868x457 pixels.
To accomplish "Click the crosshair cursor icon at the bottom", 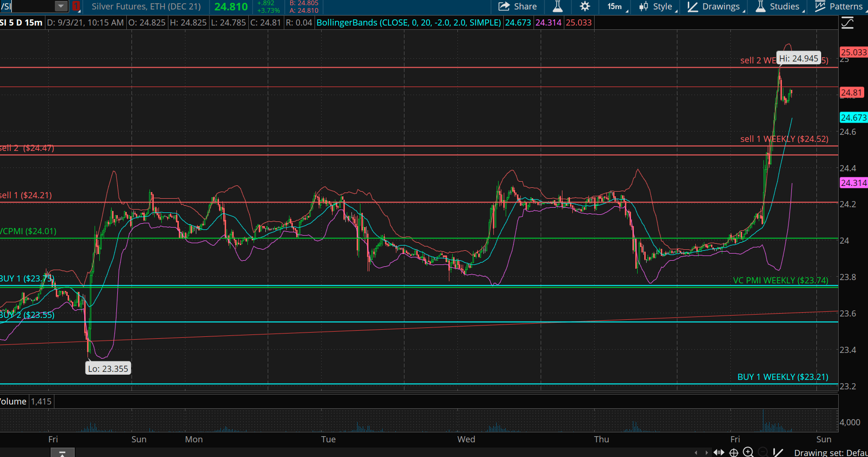I will (x=734, y=453).
